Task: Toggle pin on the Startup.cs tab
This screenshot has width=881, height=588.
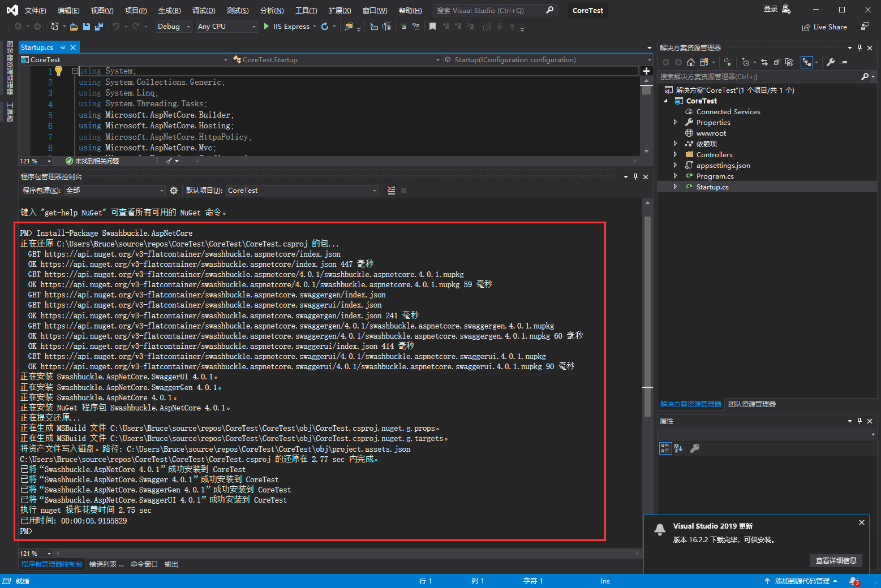Action: 63,47
